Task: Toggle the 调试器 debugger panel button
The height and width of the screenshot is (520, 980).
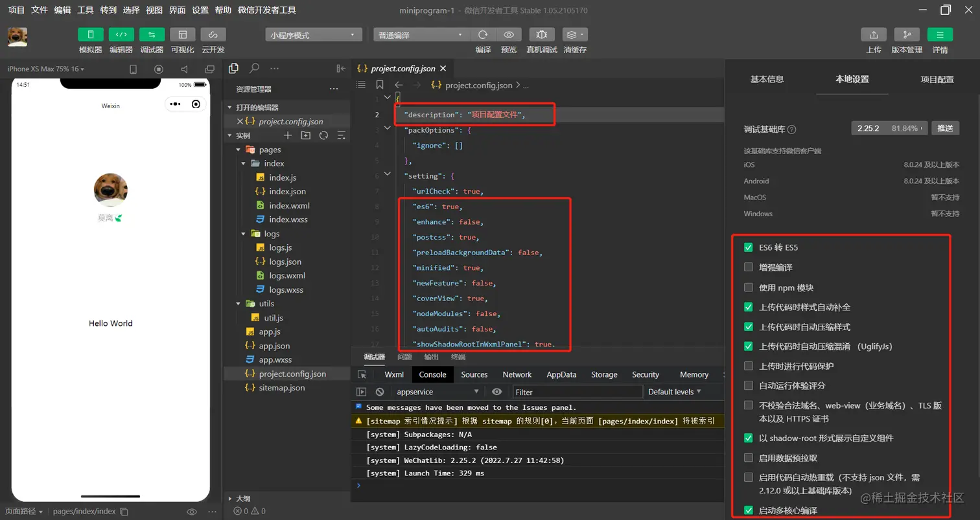Action: click(152, 35)
